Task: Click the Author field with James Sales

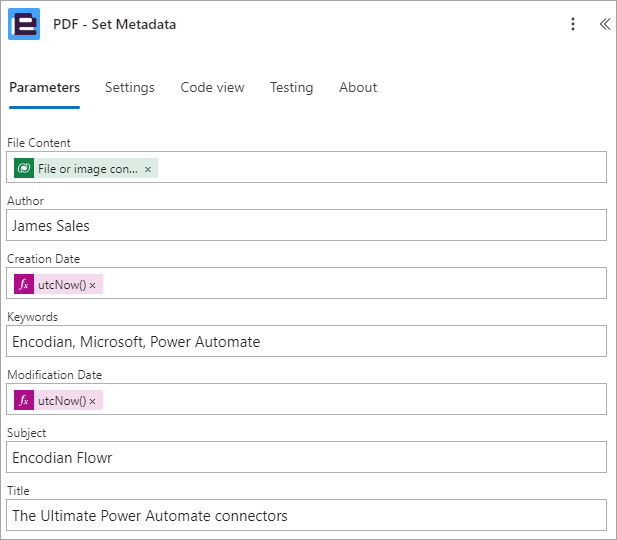Action: 307,225
